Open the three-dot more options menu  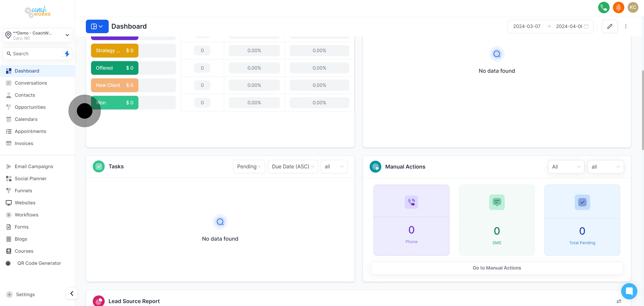click(626, 26)
